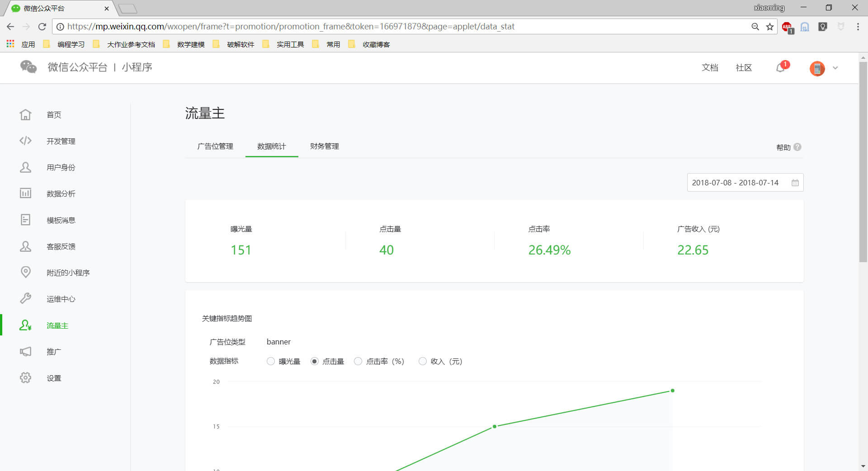Switch to the 数据统计 tab
This screenshot has height=471, width=868.
click(271, 146)
